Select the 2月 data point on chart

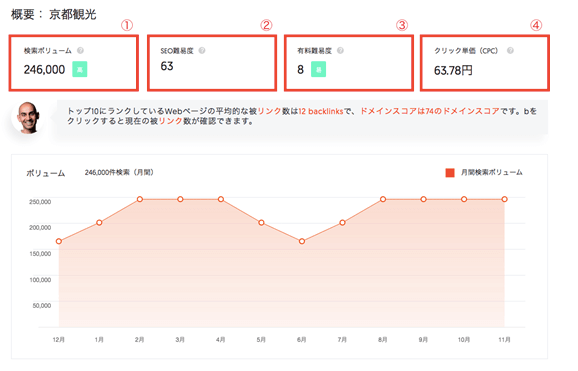[140, 199]
